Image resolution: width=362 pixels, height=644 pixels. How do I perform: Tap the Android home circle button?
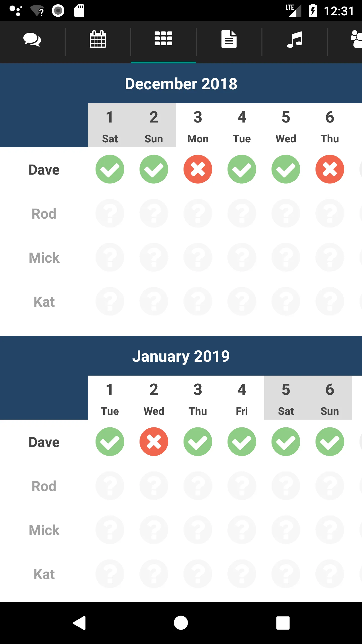pos(181,623)
